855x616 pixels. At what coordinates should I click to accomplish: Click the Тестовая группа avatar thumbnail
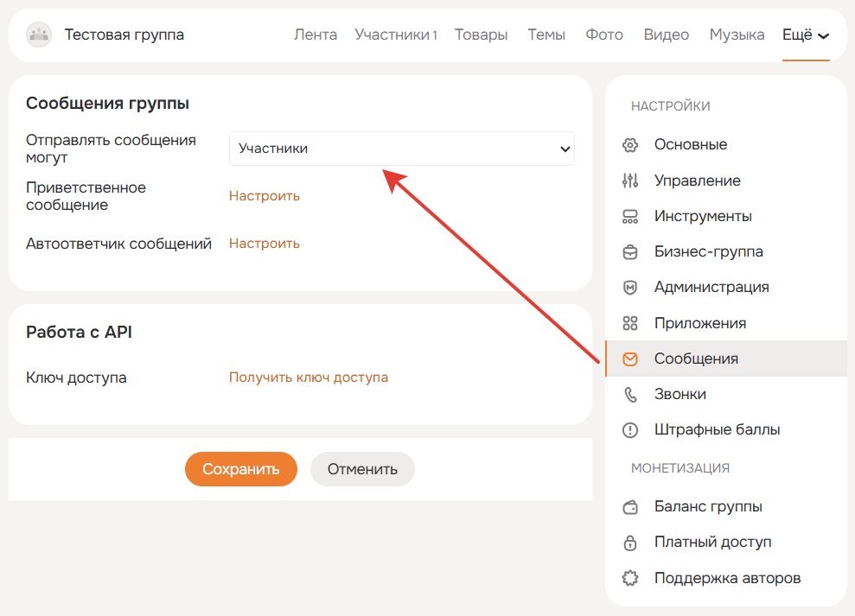tap(39, 35)
